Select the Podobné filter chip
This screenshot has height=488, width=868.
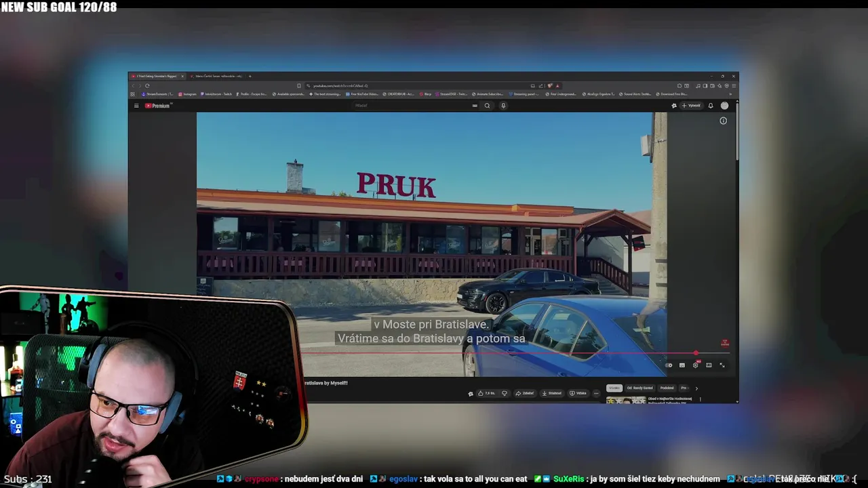[x=667, y=388]
